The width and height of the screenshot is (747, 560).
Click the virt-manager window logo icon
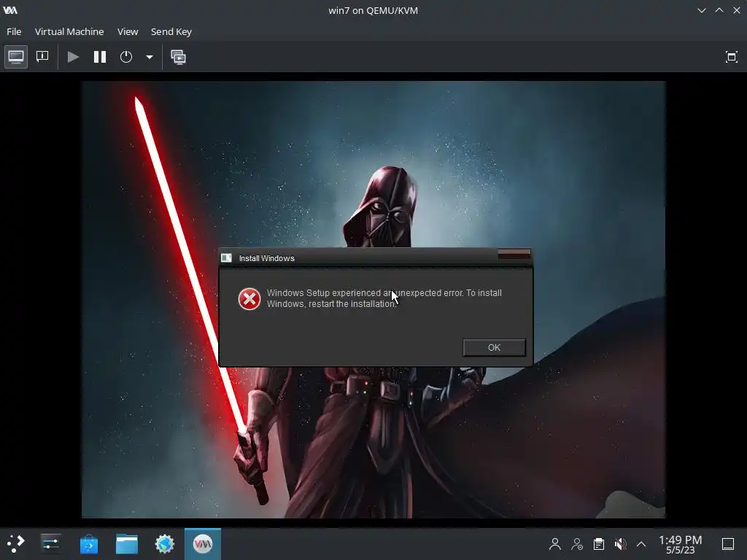point(10,10)
